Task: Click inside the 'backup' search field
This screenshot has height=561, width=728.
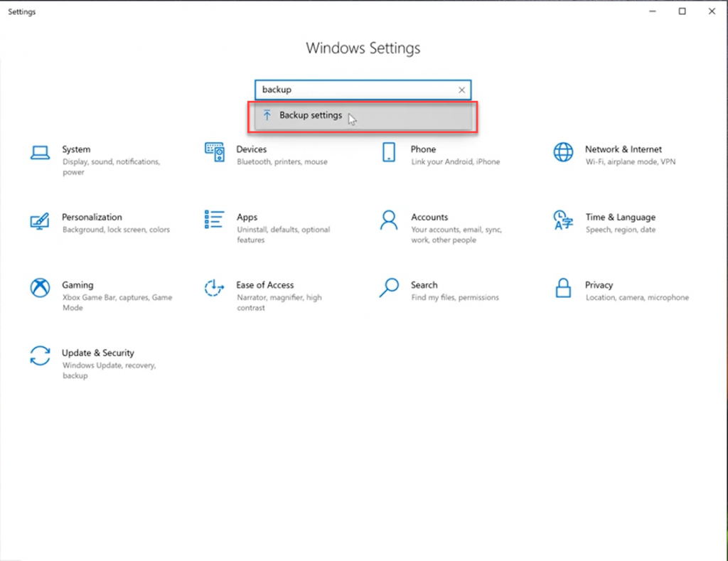Action: [363, 90]
